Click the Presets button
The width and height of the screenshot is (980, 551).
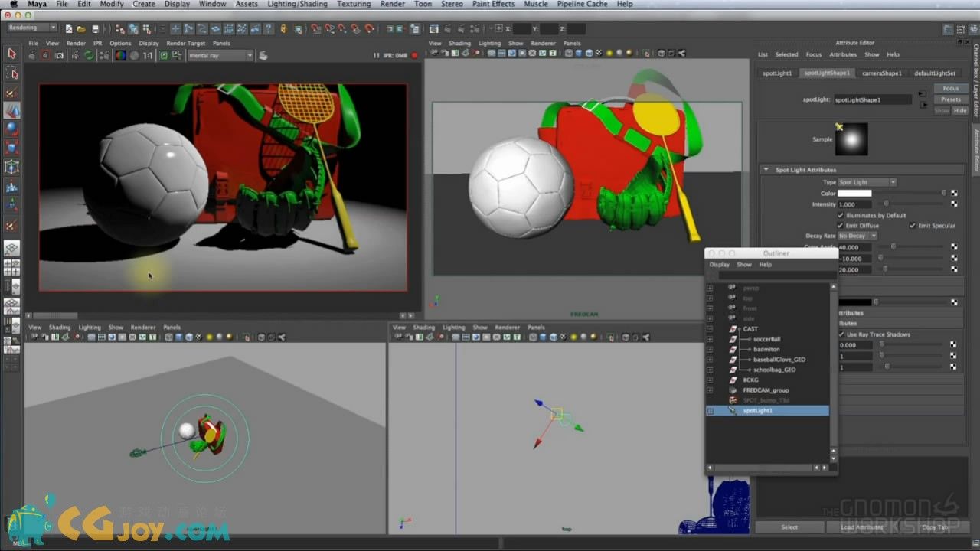click(950, 99)
